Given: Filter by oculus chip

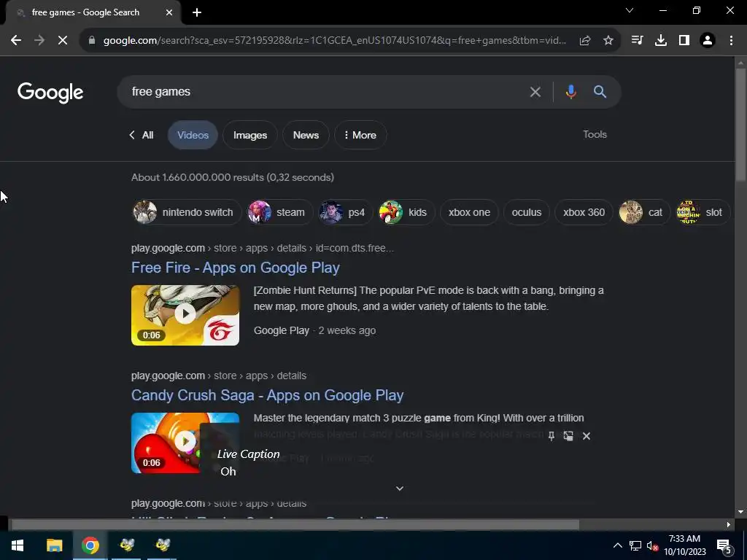Looking at the screenshot, I should click(x=527, y=212).
